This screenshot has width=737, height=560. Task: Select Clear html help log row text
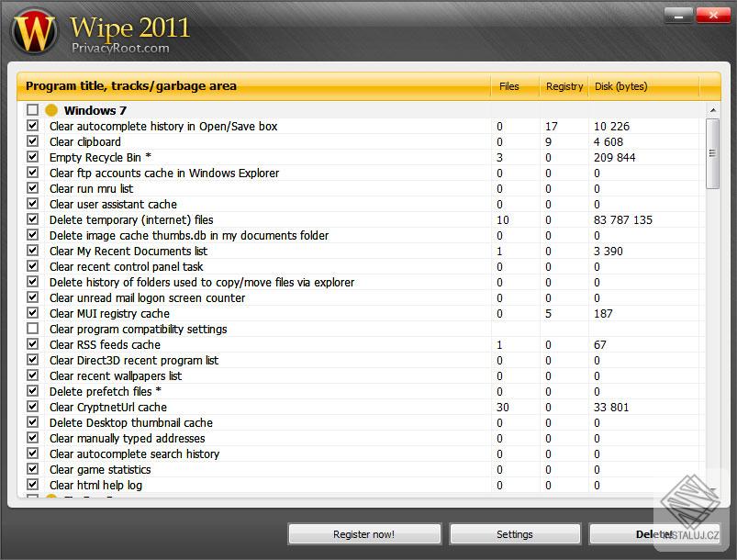pyautogui.click(x=95, y=485)
